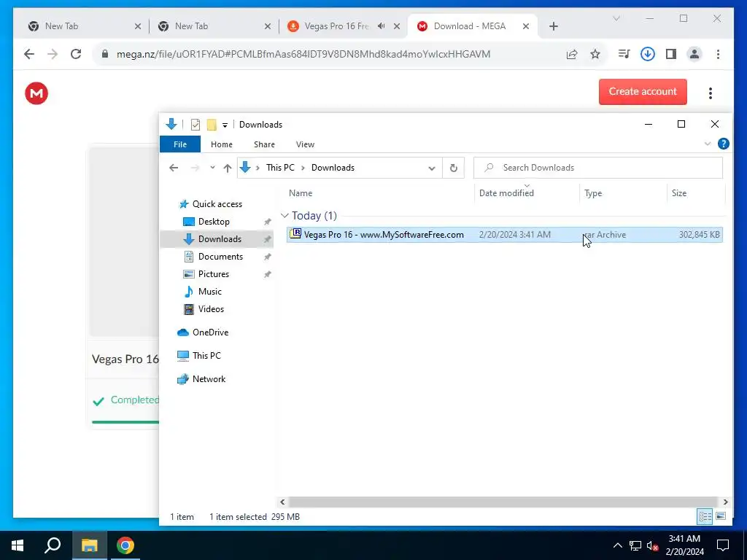Image resolution: width=747 pixels, height=560 pixels.
Task: Open recent locations dropdown in Explorer
Action: coord(212,168)
